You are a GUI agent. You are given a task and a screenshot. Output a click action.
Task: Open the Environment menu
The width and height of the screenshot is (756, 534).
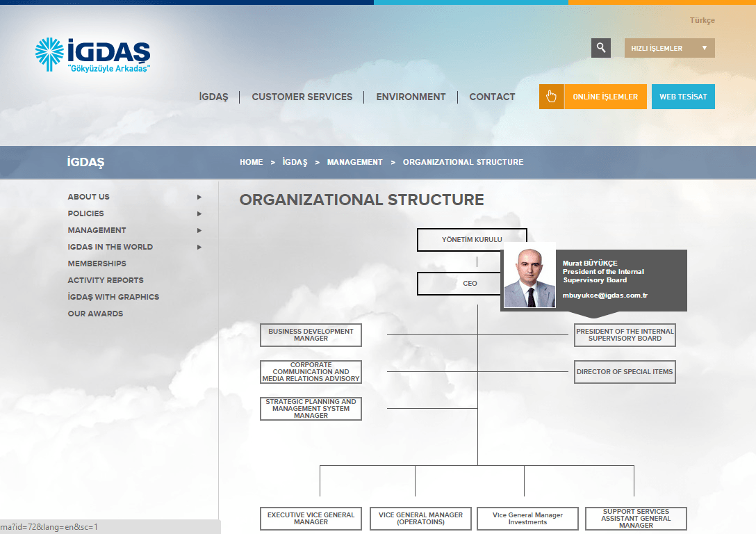pos(411,97)
